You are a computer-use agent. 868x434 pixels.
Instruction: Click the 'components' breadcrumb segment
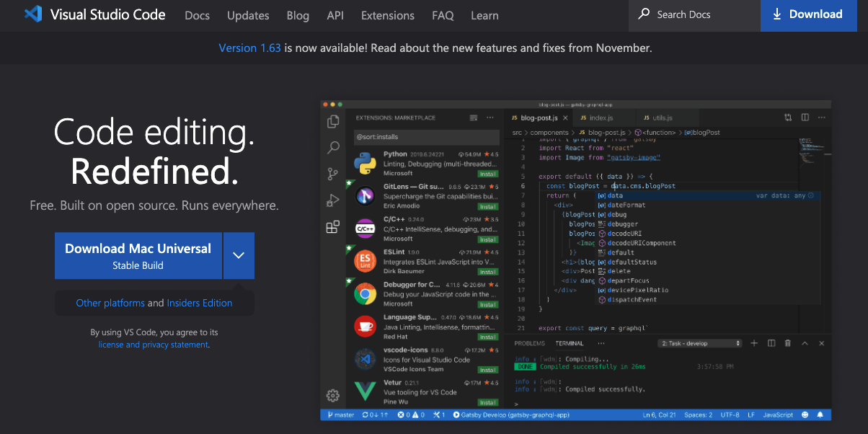pos(550,133)
